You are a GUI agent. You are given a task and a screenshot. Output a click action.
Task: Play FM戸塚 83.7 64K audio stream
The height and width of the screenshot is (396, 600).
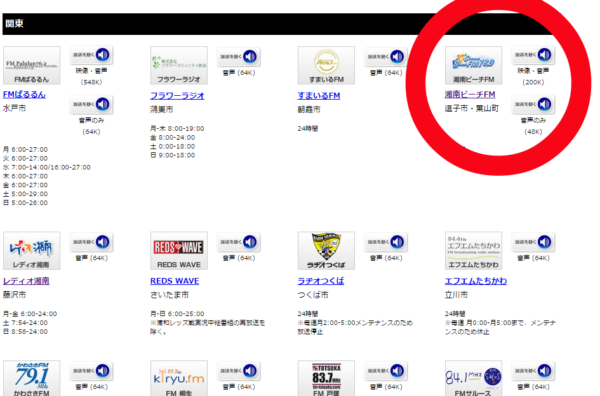click(386, 371)
